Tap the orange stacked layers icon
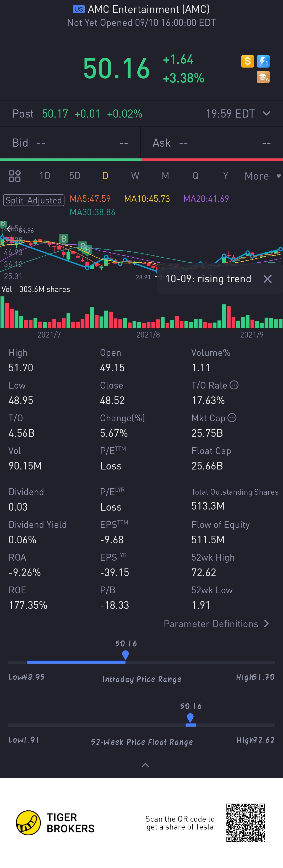 coord(263,77)
